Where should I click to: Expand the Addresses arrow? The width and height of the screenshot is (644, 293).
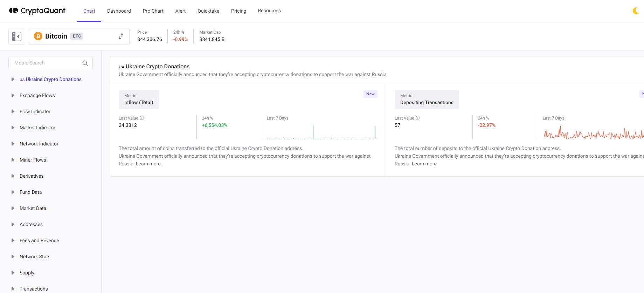13,224
